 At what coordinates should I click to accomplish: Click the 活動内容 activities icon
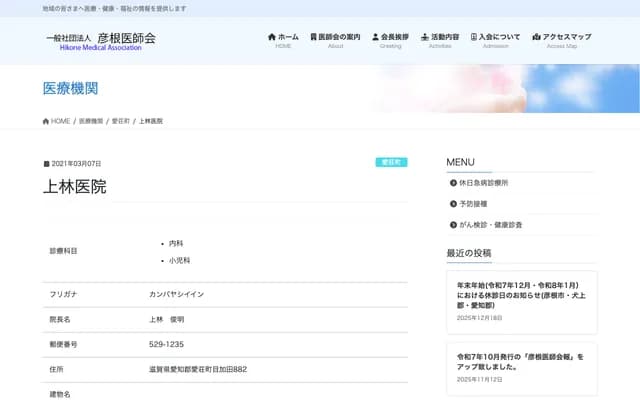click(x=425, y=37)
